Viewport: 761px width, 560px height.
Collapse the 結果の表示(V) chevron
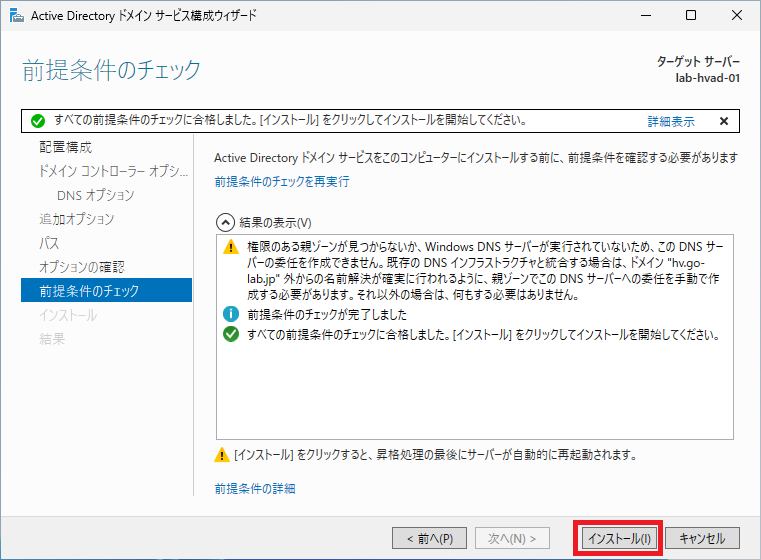225,223
